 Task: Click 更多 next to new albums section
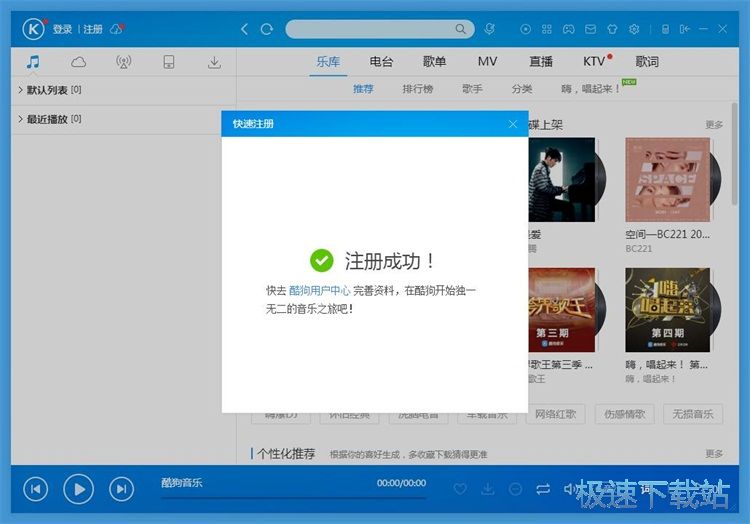click(714, 125)
